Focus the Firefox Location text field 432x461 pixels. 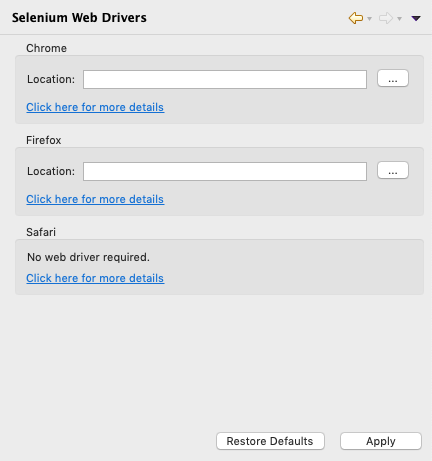[225, 171]
